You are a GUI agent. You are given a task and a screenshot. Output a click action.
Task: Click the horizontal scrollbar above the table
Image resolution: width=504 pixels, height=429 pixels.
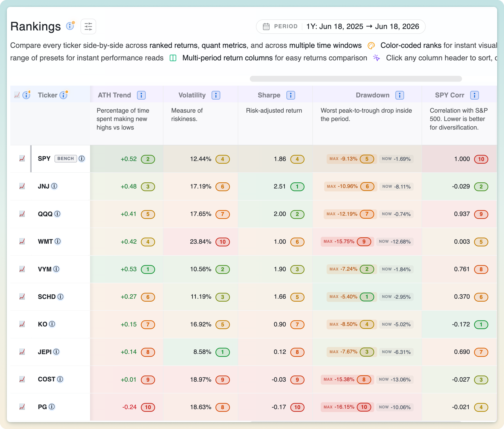tap(356, 79)
